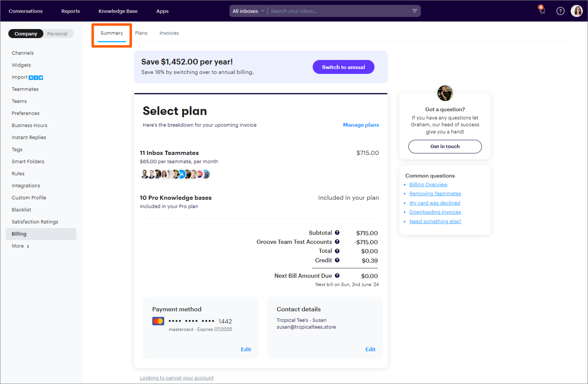Screen dimensions: 588x384
Task: Select the Summary tab
Action: [x=112, y=33]
